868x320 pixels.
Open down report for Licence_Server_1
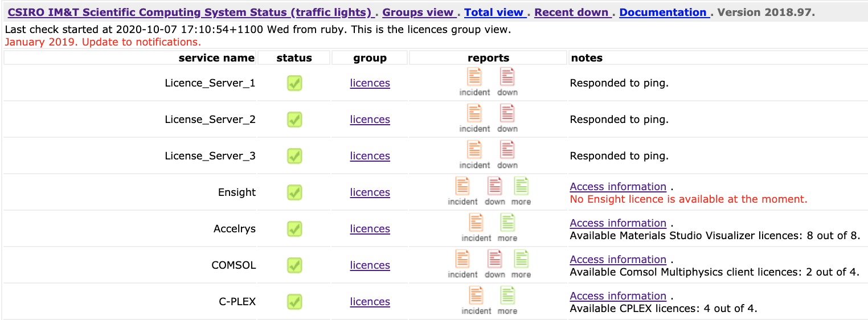pyautogui.click(x=507, y=82)
